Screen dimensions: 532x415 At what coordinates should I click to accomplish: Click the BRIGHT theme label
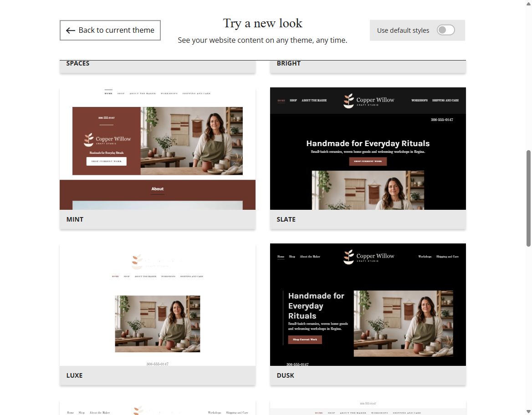click(288, 63)
